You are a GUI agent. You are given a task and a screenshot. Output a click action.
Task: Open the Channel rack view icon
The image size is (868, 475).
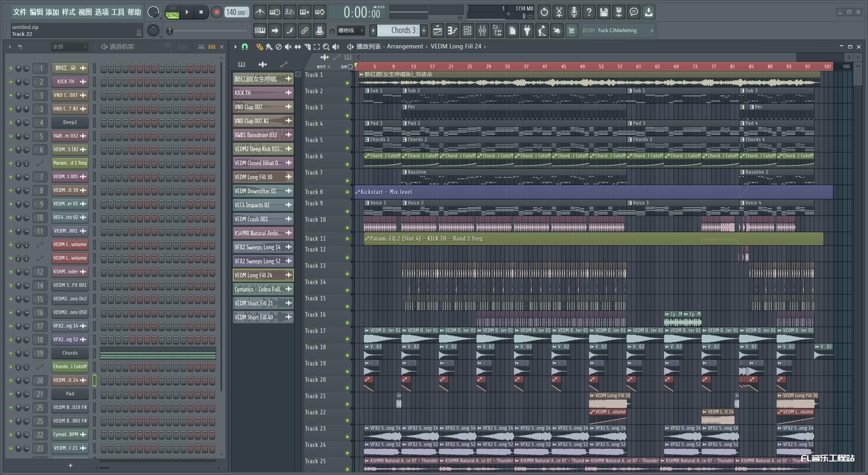tap(467, 31)
